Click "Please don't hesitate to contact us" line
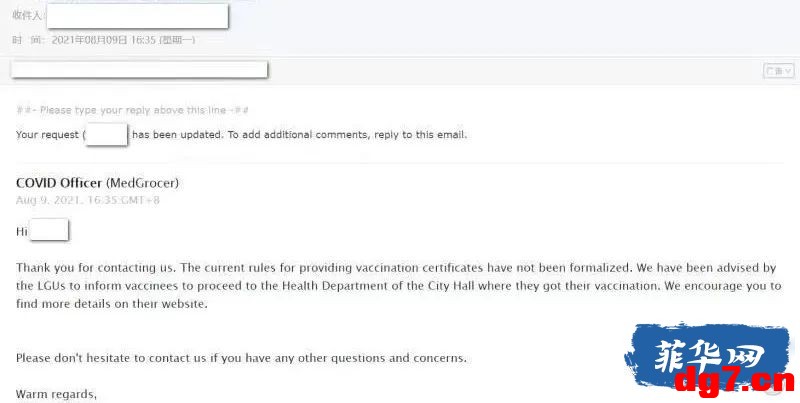 (x=241, y=358)
